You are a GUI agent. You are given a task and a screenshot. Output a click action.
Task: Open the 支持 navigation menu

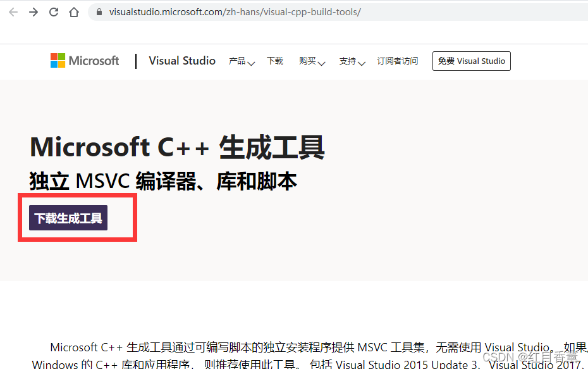click(x=348, y=61)
